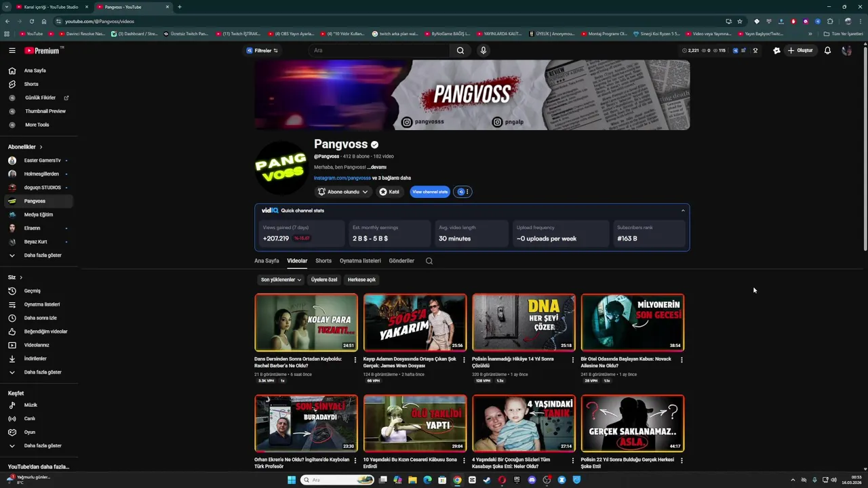This screenshot has width=868, height=488.
Task: Open the Kolay Para Tuzağı video thumbnail
Action: pyautogui.click(x=306, y=323)
